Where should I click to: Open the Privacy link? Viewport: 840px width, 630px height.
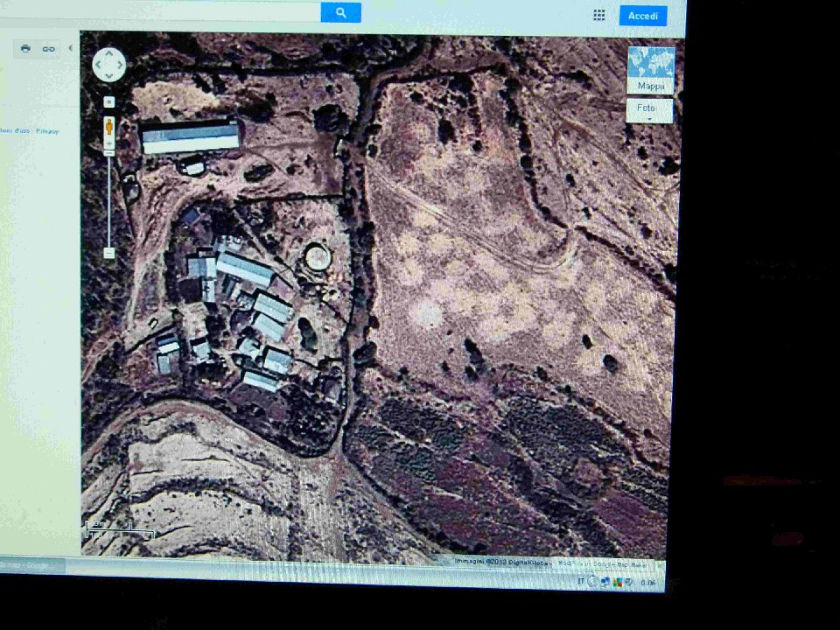point(47,131)
